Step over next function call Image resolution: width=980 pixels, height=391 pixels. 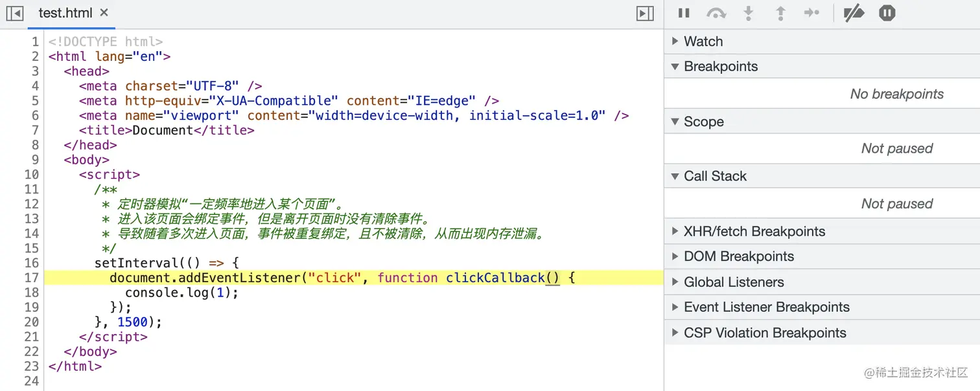716,13
